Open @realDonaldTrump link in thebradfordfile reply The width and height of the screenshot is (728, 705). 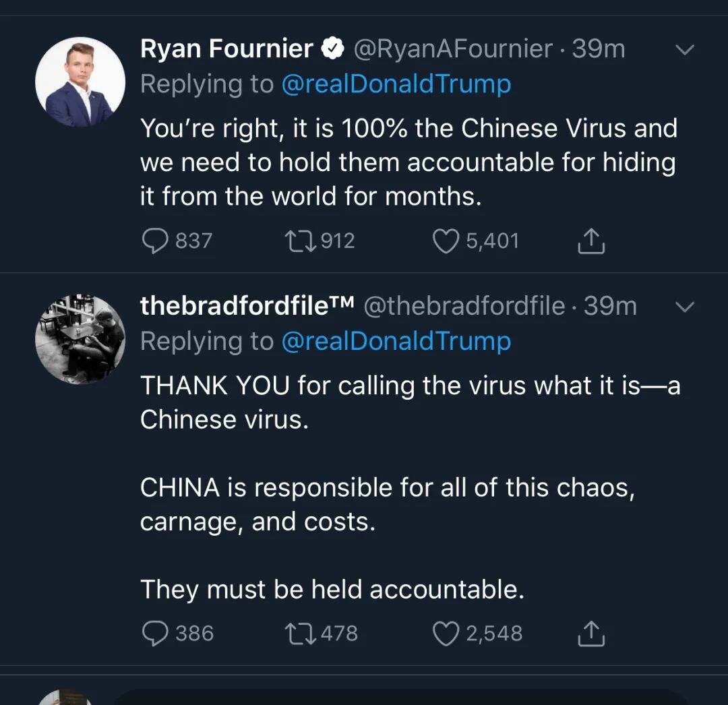pos(396,341)
